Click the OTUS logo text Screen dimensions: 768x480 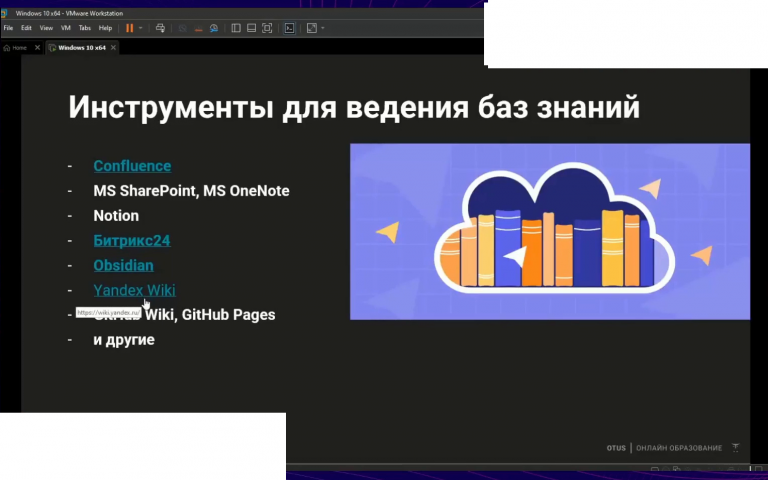[x=616, y=448]
